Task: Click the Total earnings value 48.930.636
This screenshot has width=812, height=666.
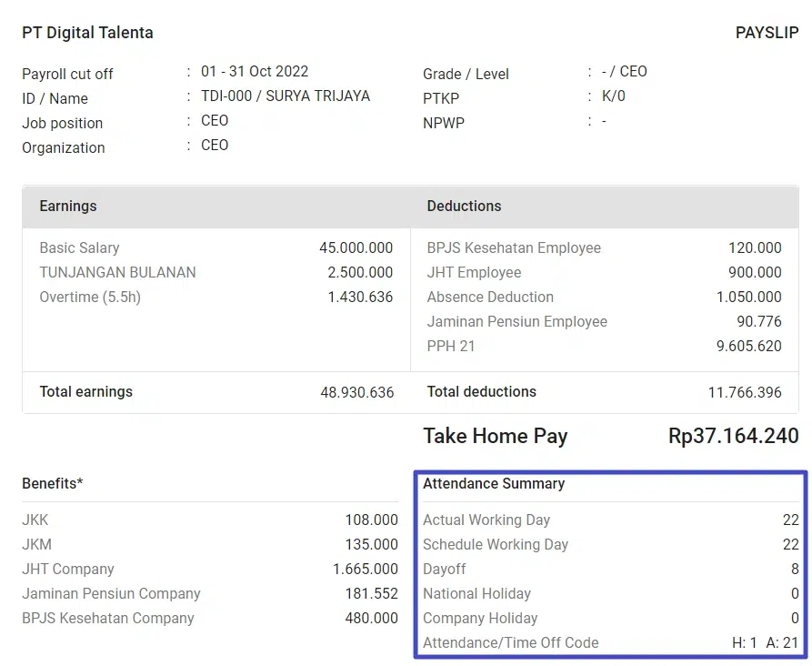Action: coord(356,392)
